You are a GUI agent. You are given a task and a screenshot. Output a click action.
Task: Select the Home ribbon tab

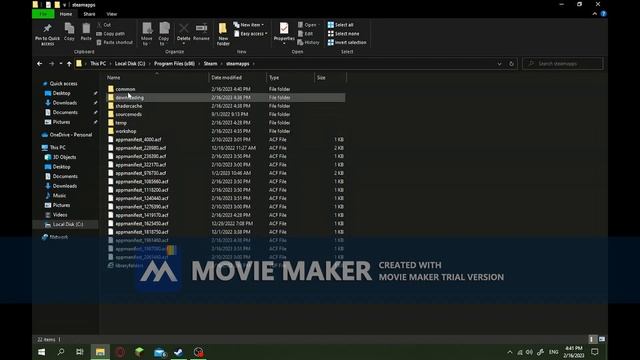[66, 14]
